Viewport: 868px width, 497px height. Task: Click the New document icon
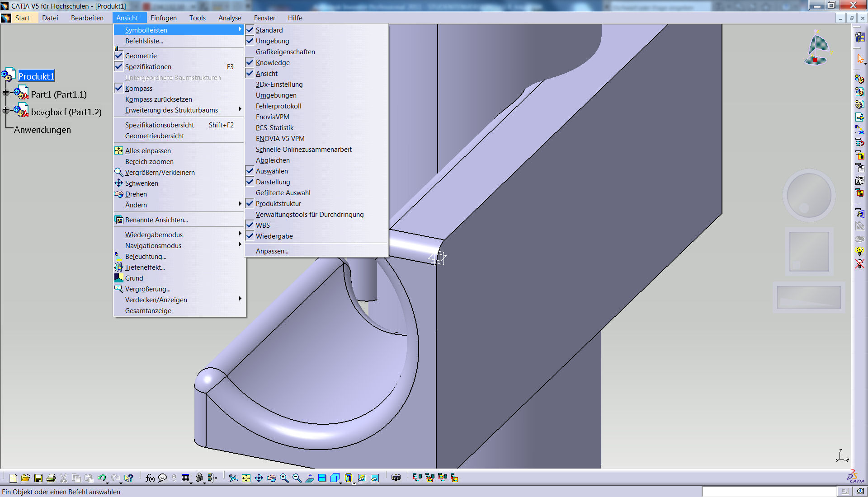point(13,478)
